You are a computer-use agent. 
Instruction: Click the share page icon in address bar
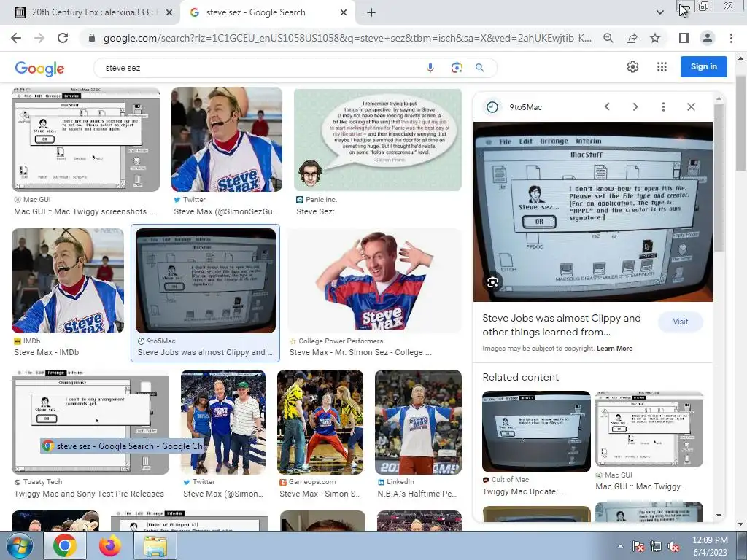tap(632, 38)
